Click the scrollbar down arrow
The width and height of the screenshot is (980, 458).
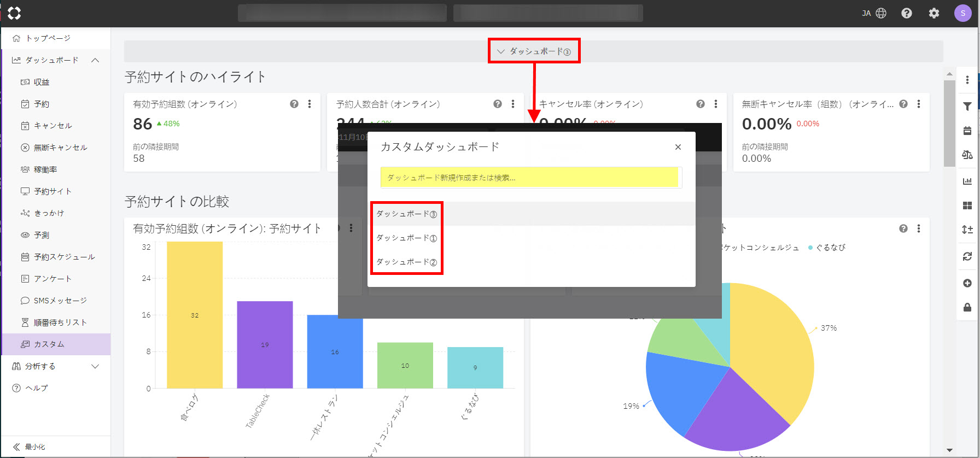tap(949, 450)
